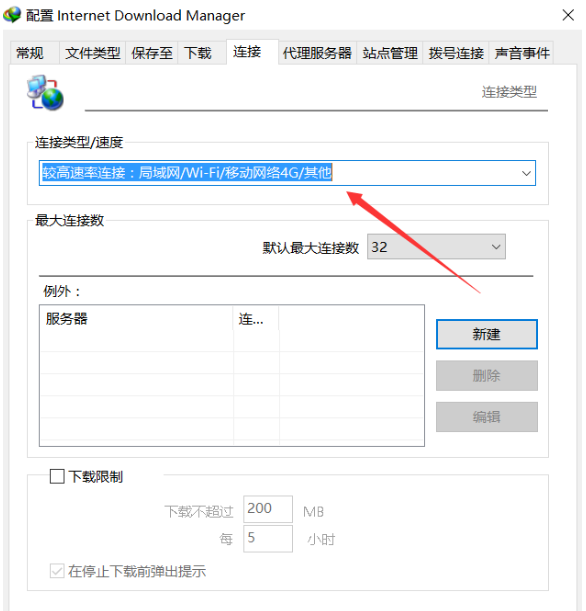
Task: Enable the 下载限制 checkbox
Action: [x=57, y=477]
